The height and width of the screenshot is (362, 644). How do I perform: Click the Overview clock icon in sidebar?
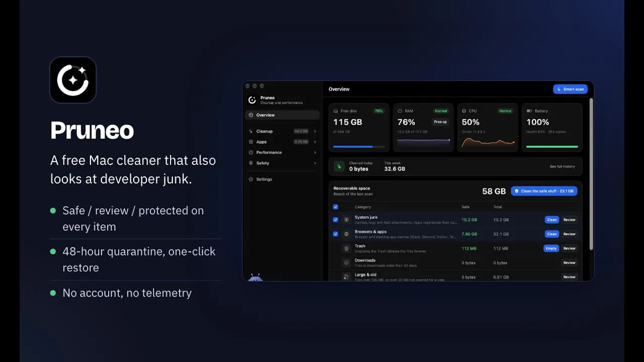point(251,115)
